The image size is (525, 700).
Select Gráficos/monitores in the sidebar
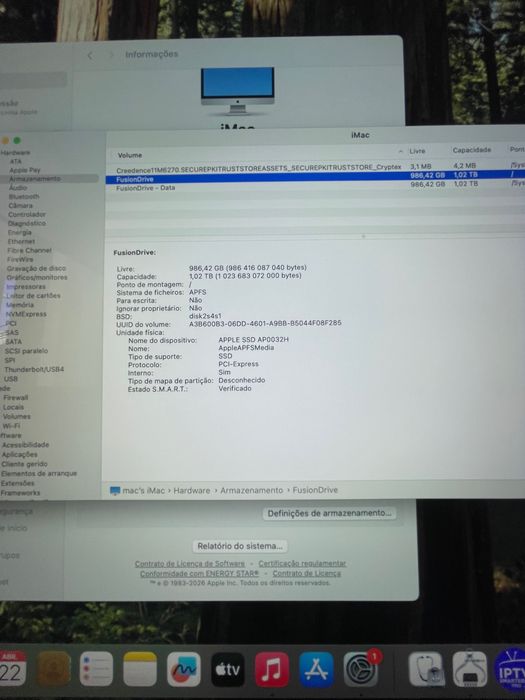(x=37, y=277)
